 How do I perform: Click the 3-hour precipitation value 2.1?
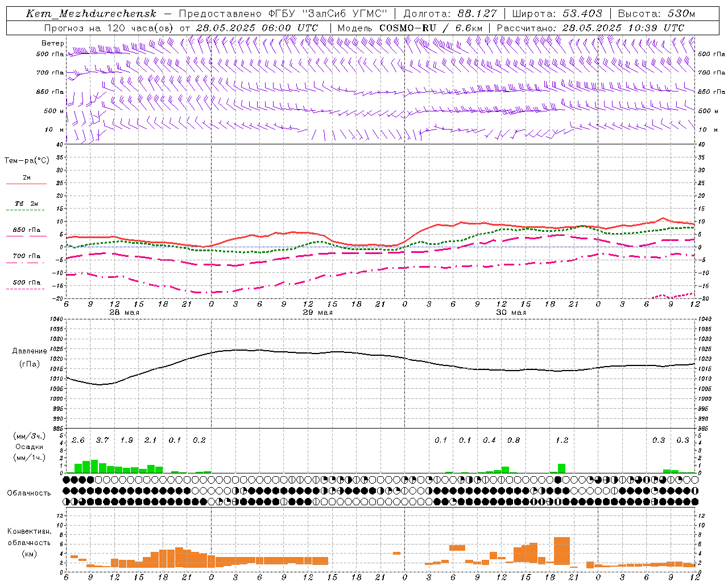(150, 440)
